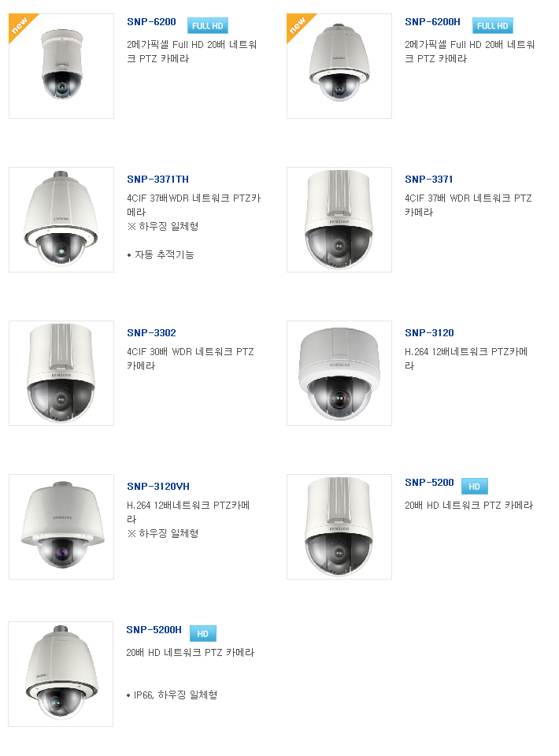Open the SNP-5200 product link
This screenshot has height=756, width=559.
[x=429, y=482]
